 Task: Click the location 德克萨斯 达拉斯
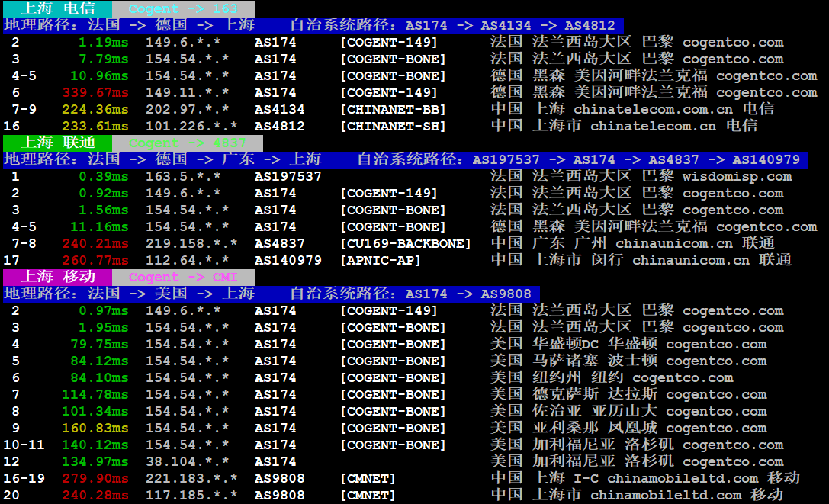(595, 394)
